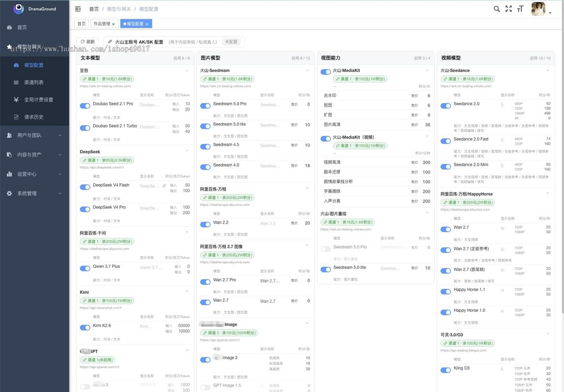Edit DeepSeek V4 Flash display name pencil
This screenshot has width=564, height=392.
tap(164, 186)
